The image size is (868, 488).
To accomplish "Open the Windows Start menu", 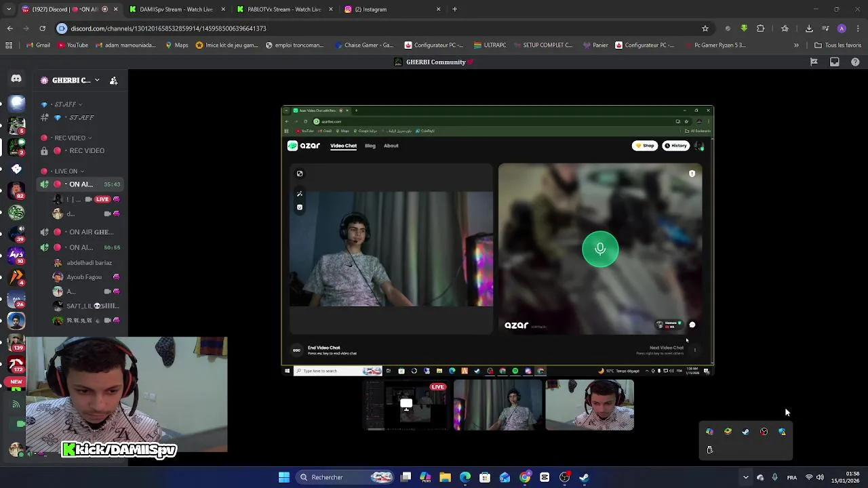I will [x=284, y=477].
